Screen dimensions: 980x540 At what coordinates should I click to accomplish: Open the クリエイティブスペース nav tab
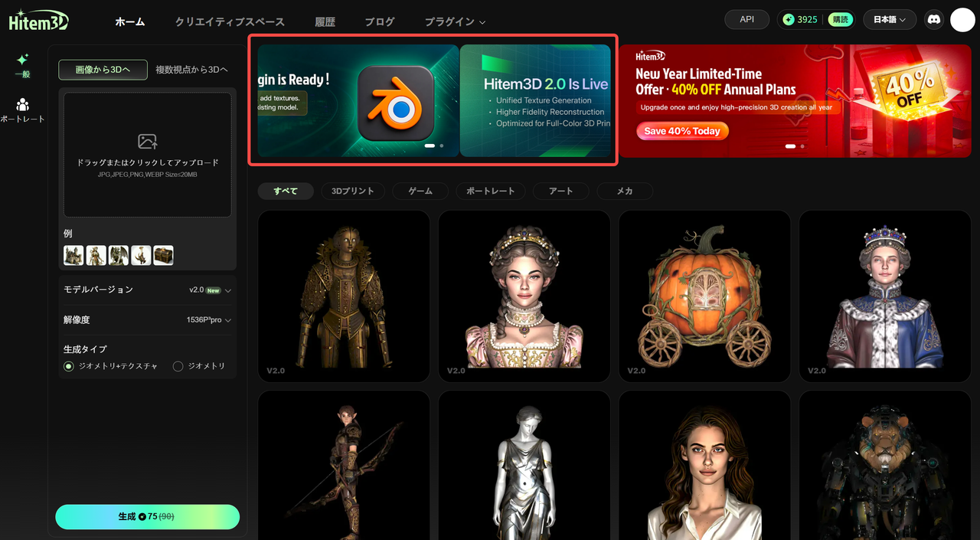230,22
